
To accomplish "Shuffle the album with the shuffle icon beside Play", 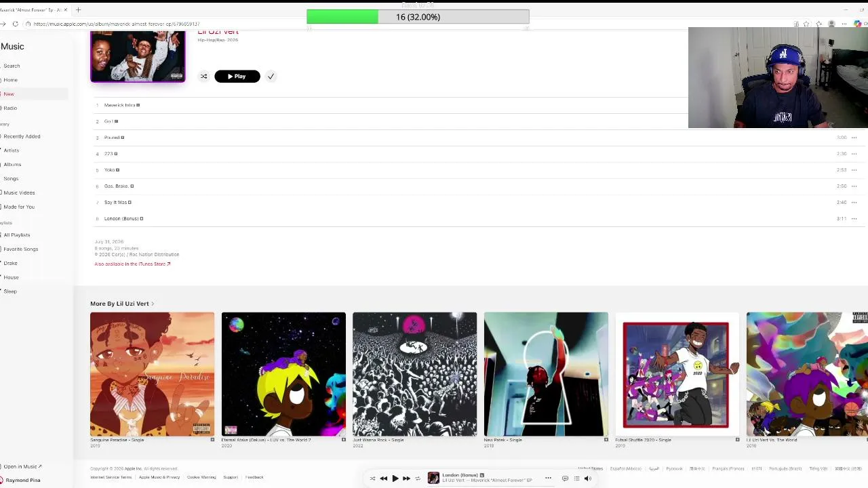I will pyautogui.click(x=203, y=77).
